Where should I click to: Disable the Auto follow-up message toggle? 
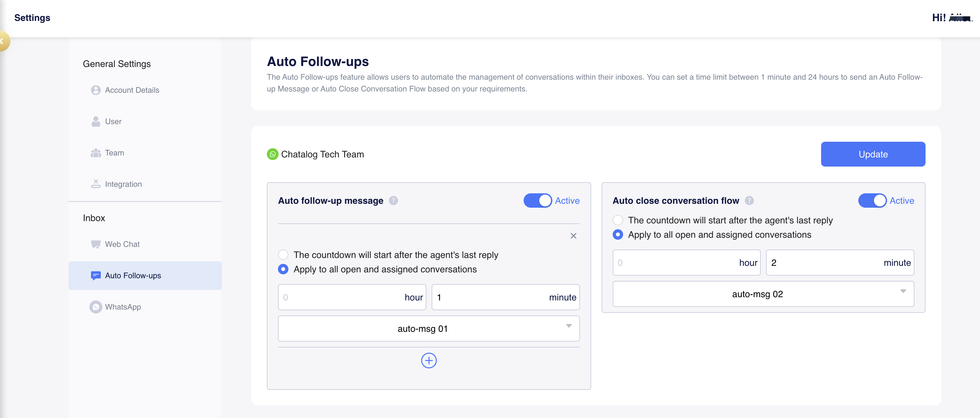[537, 201]
